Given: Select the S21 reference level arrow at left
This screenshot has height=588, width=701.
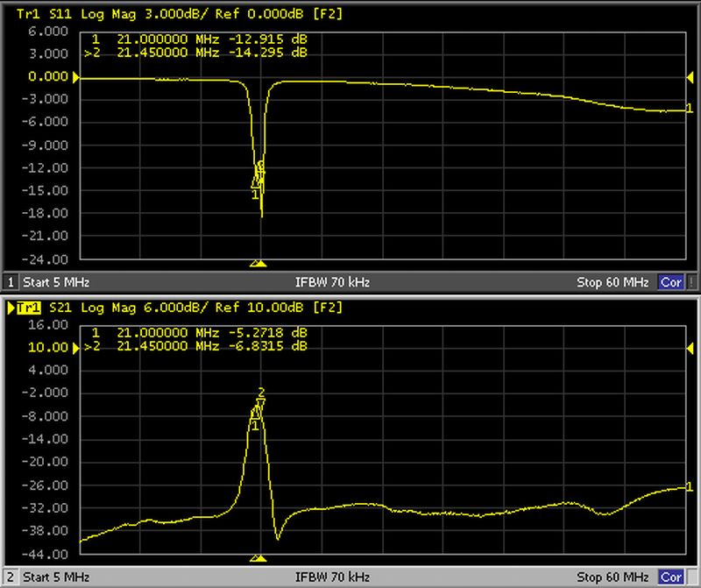Looking at the screenshot, I should tap(75, 348).
